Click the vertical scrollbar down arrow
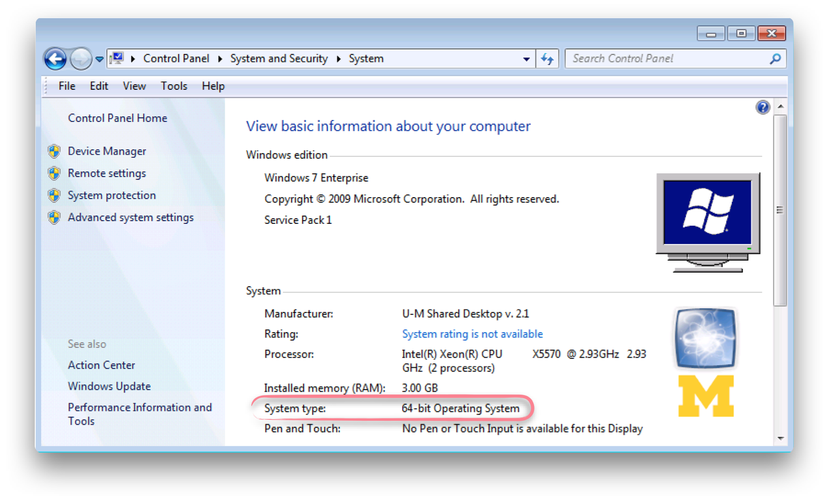This screenshot has width=829, height=504. (x=781, y=438)
